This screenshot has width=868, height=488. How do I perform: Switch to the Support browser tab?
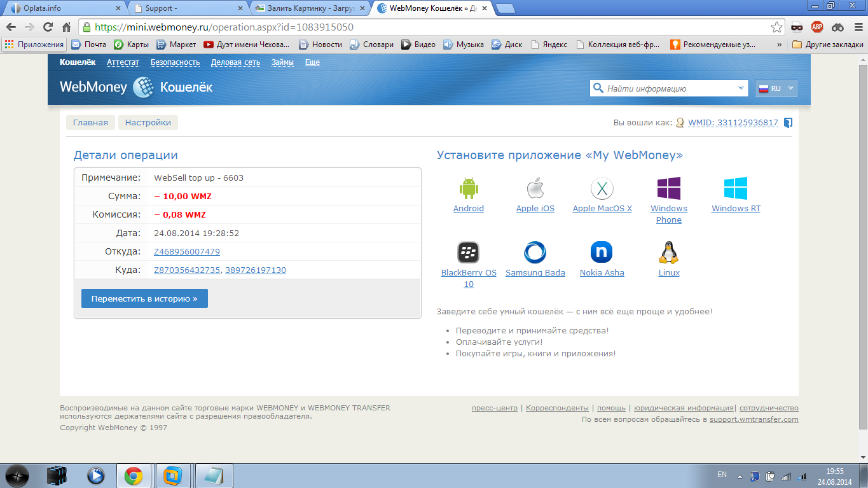tap(188, 8)
